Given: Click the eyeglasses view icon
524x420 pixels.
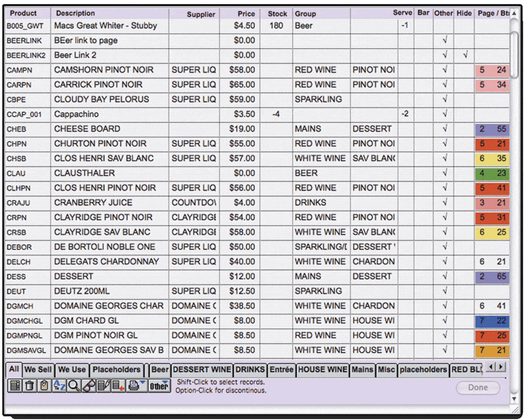Looking at the screenshot, I should [x=89, y=385].
